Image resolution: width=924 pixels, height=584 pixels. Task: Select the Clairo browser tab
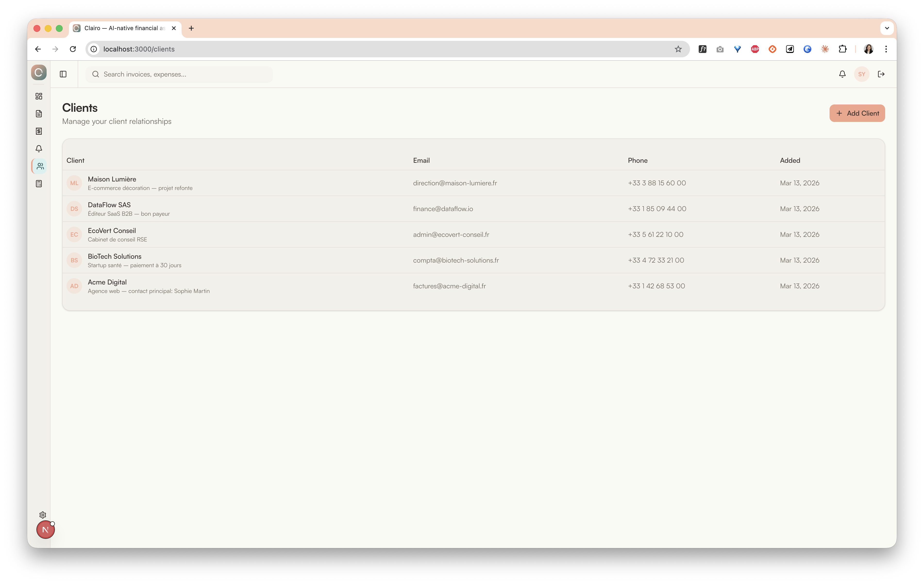[125, 28]
